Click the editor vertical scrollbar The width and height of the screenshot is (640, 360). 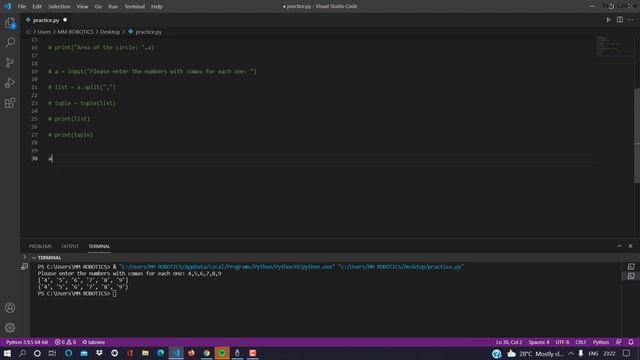[x=637, y=136]
